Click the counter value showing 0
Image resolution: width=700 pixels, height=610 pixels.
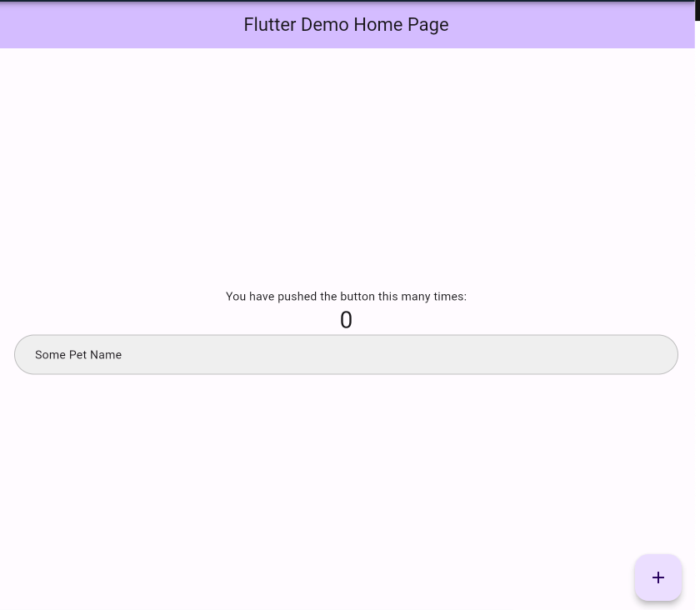tap(346, 319)
